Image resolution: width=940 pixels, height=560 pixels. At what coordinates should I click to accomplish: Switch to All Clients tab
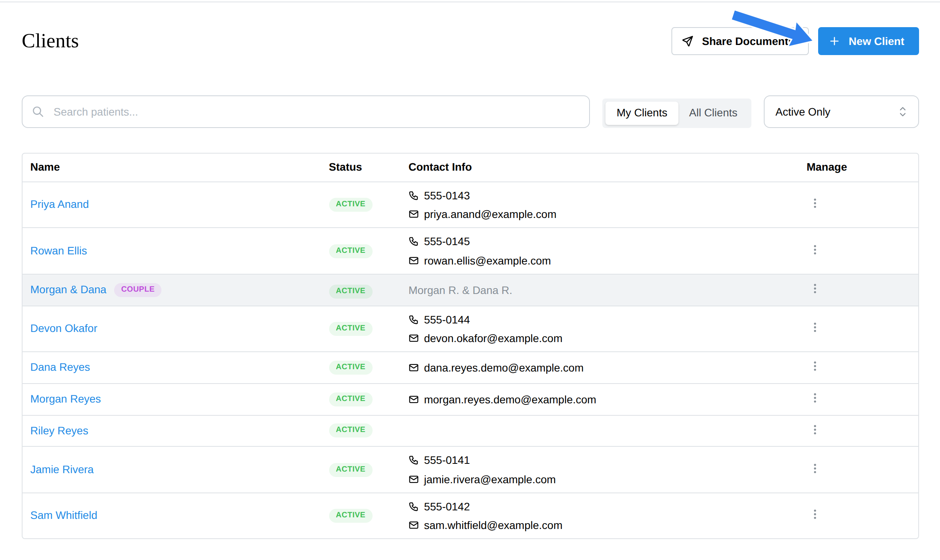click(x=713, y=113)
